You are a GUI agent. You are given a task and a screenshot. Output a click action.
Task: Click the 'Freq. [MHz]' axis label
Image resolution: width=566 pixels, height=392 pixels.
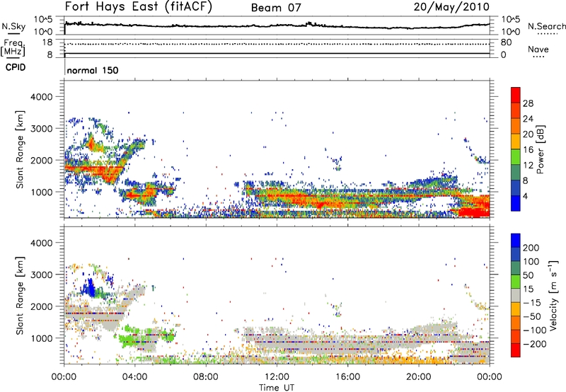point(13,48)
